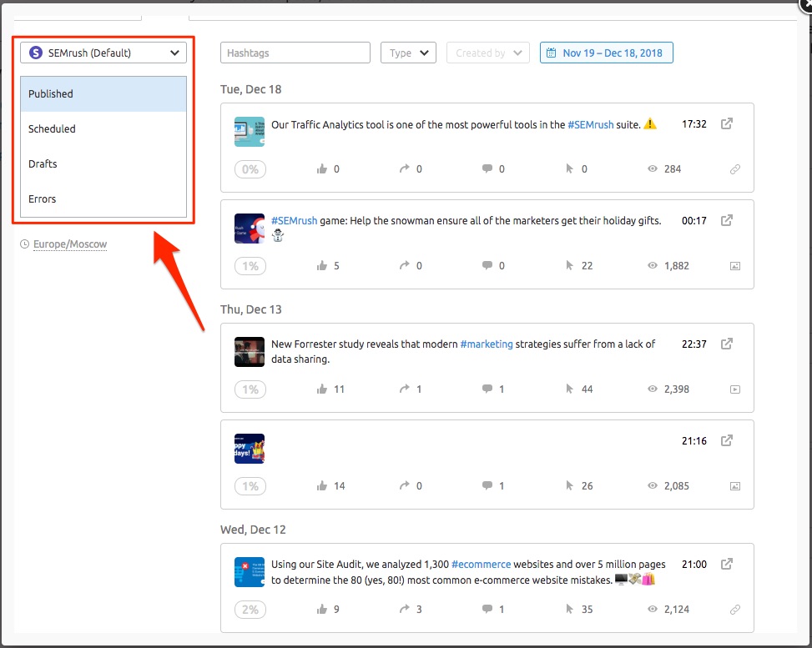
Task: Click likes icon showing 11
Action: click(x=321, y=389)
